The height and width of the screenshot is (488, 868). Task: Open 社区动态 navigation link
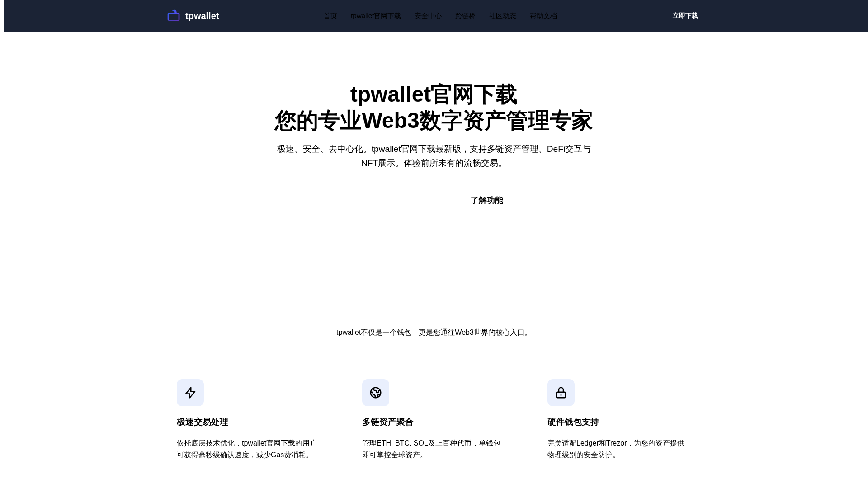click(503, 16)
